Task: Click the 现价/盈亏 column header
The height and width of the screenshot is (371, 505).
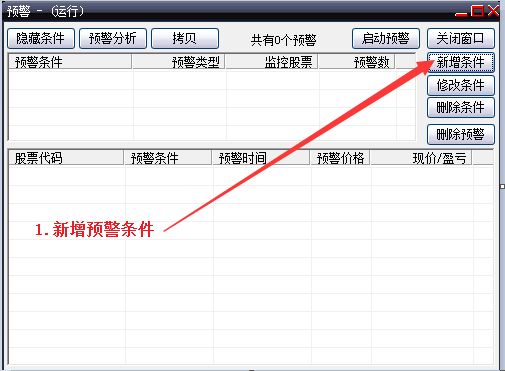Action: 421,158
